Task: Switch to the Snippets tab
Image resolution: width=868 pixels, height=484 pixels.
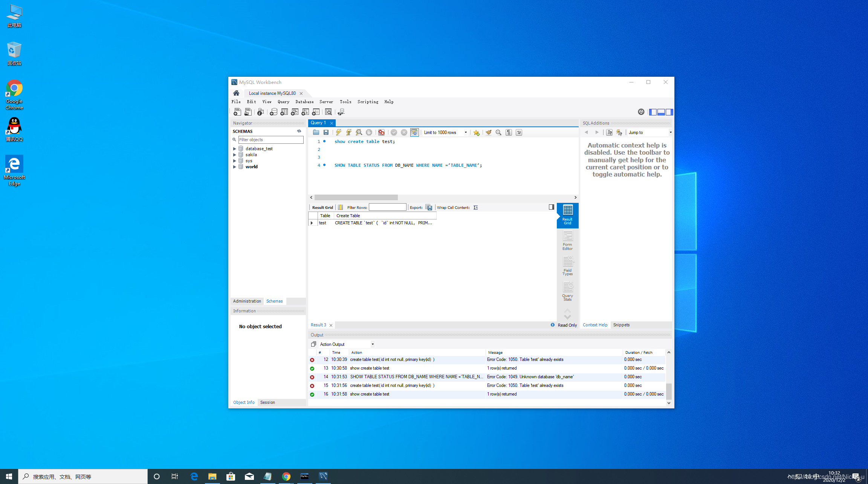Action: pos(621,325)
